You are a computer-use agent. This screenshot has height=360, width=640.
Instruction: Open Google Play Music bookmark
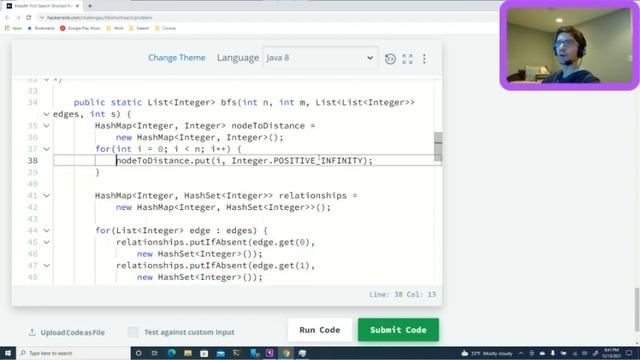click(80, 28)
